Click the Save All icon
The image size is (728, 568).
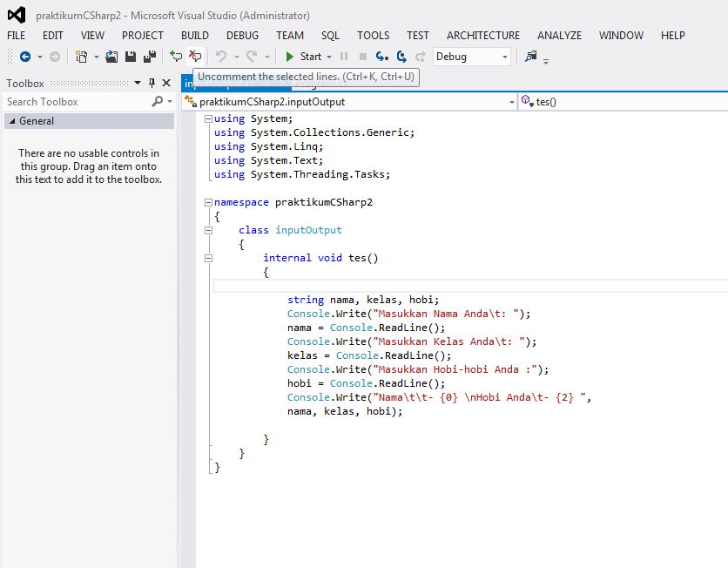point(150,57)
